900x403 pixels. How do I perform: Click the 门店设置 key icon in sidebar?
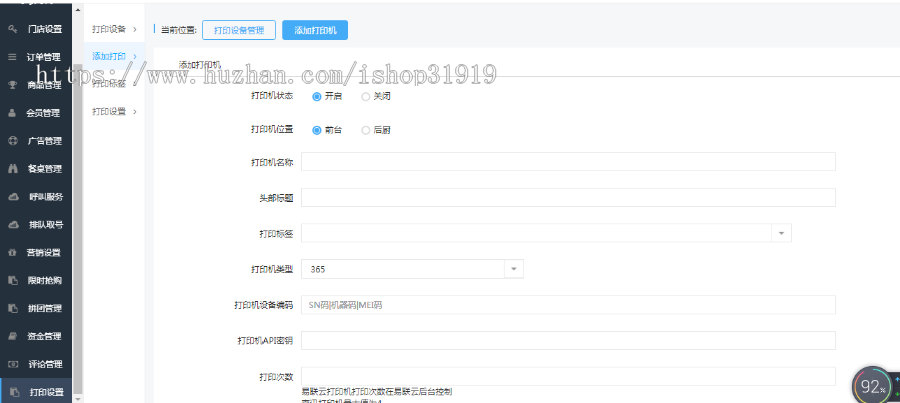13,29
